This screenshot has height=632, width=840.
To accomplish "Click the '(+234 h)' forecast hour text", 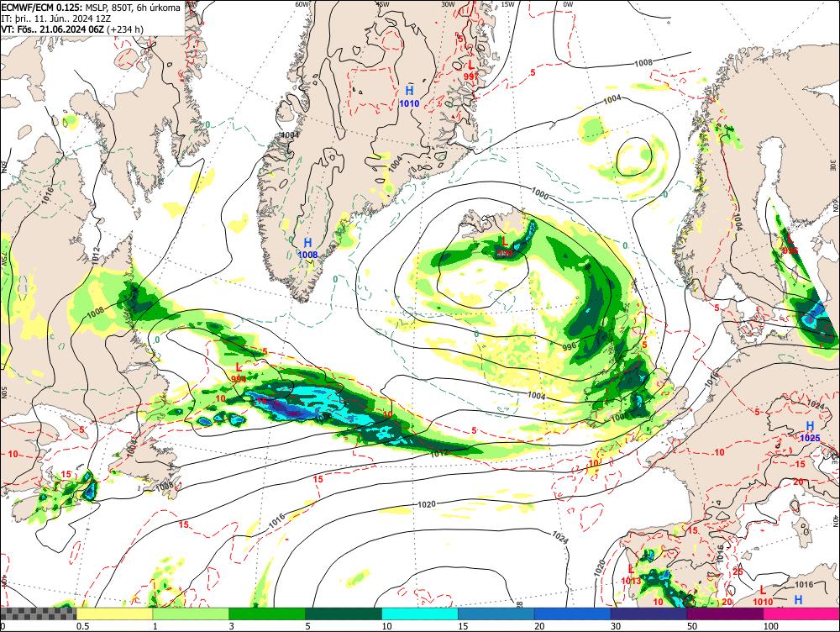I will click(x=125, y=29).
